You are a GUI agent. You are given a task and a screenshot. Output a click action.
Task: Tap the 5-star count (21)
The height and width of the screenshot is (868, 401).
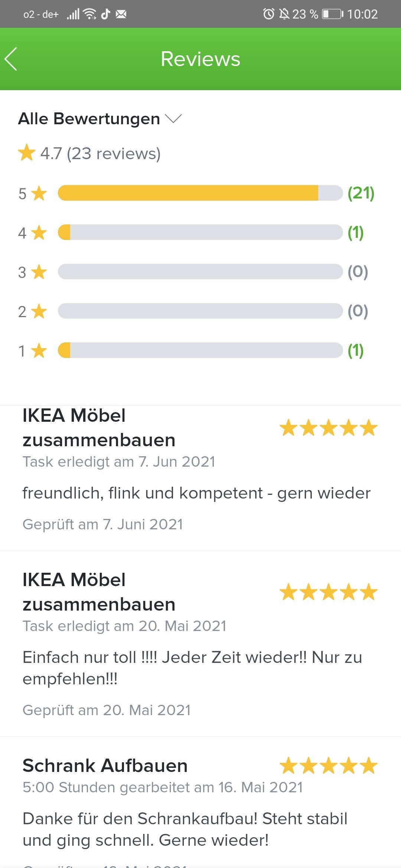pos(361,193)
